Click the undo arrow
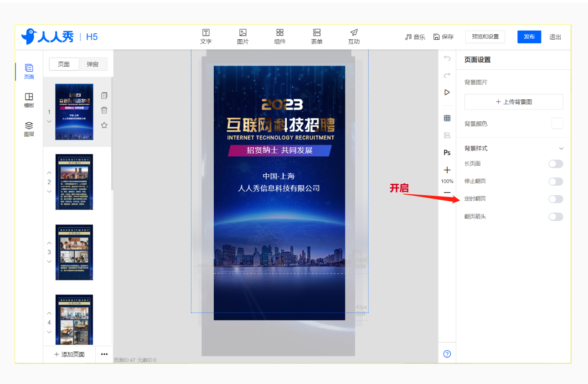This screenshot has width=588, height=384. point(447,58)
